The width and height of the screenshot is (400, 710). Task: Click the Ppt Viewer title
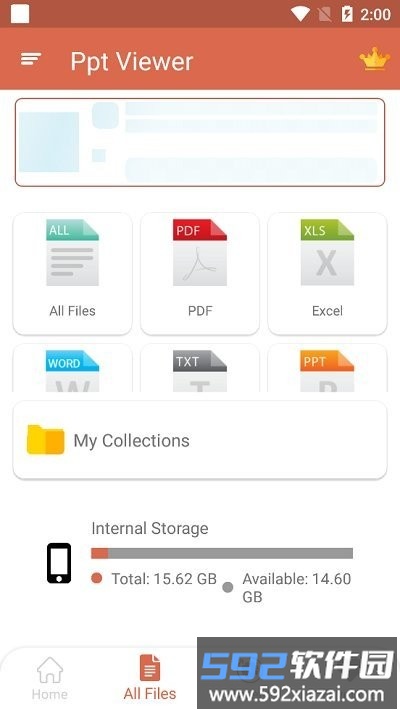132,62
